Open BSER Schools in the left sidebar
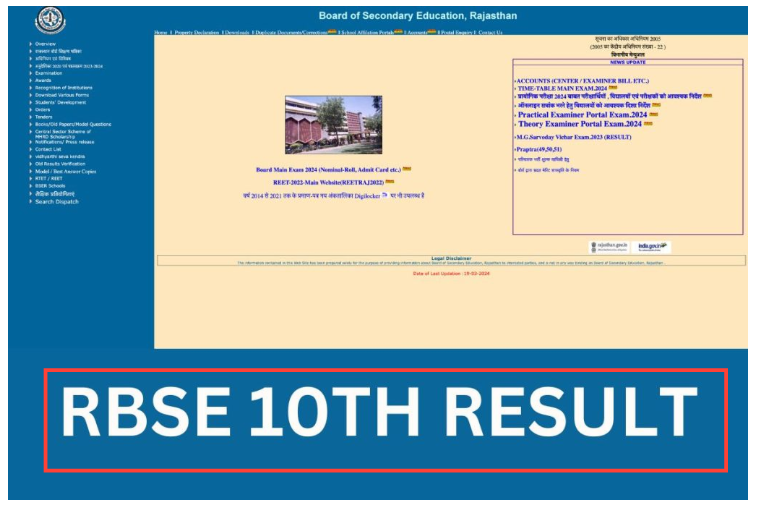The width and height of the screenshot is (757, 509). click(x=50, y=186)
